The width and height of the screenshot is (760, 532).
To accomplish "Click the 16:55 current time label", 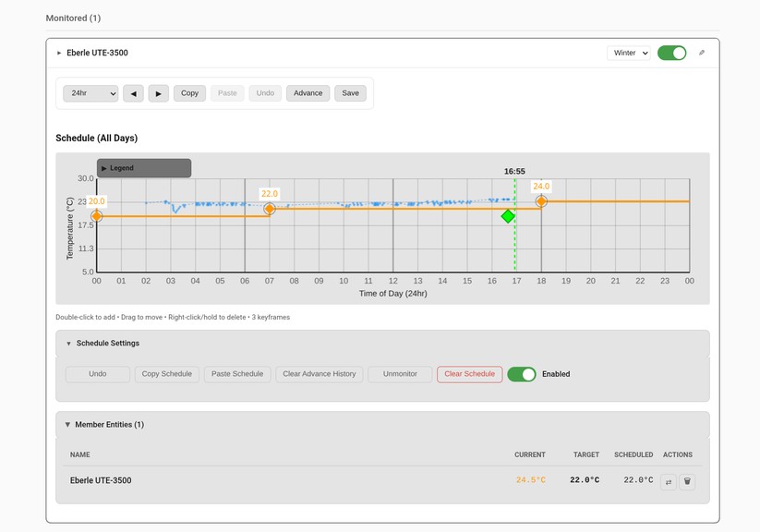I will pyautogui.click(x=514, y=171).
